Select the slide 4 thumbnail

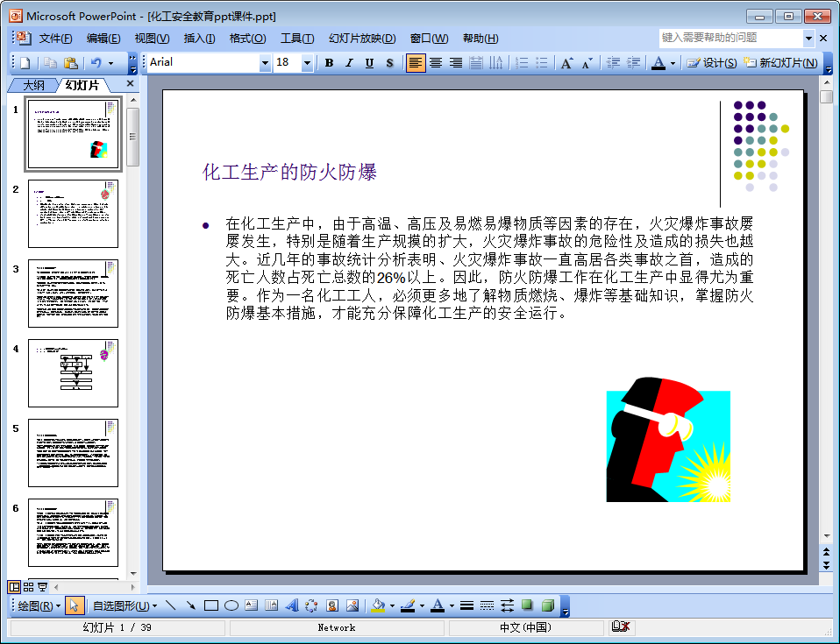(73, 373)
